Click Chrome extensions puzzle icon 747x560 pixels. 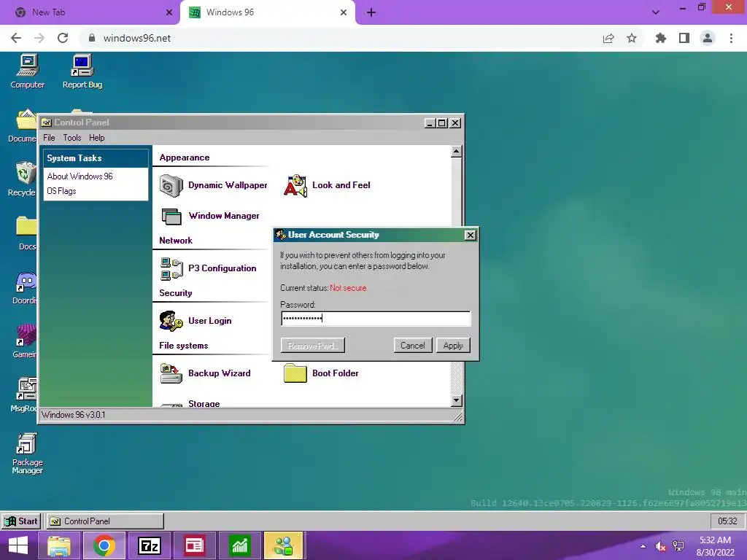(660, 38)
